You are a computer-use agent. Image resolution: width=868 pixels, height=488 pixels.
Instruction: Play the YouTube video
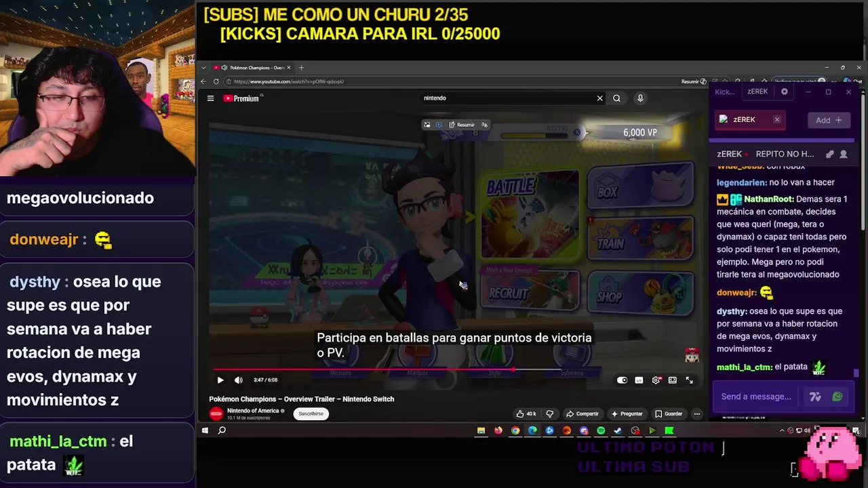(220, 380)
